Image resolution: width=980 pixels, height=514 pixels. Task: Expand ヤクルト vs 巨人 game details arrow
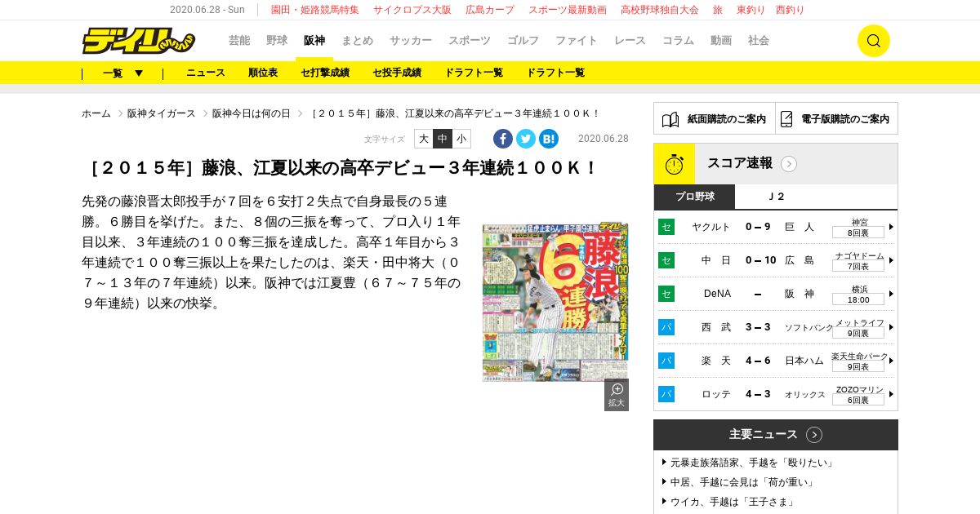tap(891, 227)
